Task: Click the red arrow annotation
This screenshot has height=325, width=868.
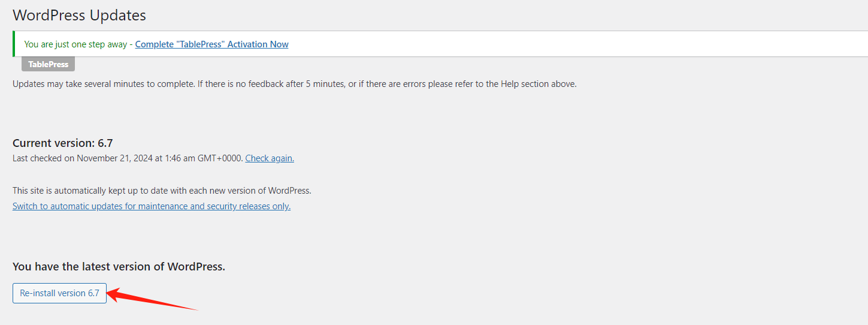Action: pos(150,300)
